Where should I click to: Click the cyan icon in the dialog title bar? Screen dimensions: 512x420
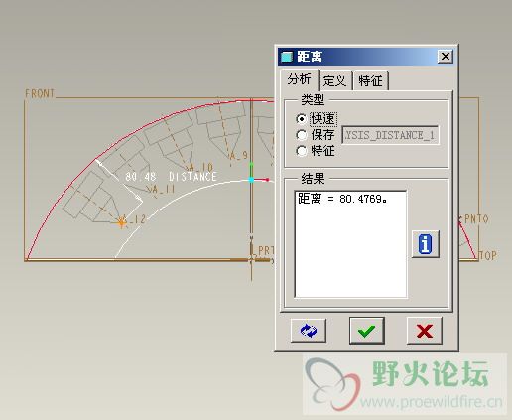pyautogui.click(x=287, y=57)
